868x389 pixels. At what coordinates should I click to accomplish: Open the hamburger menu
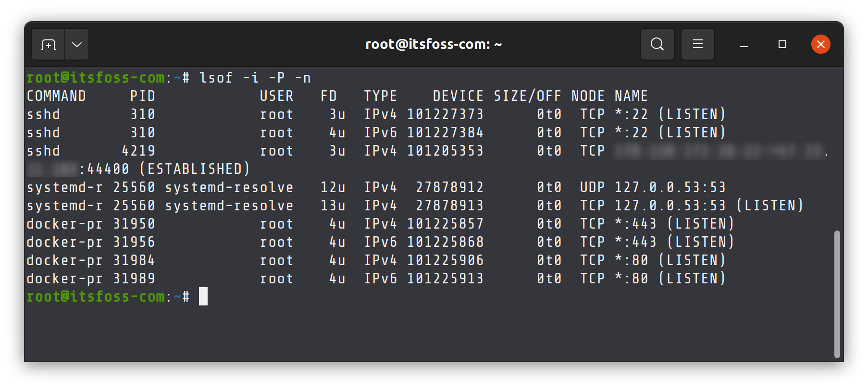tap(697, 44)
